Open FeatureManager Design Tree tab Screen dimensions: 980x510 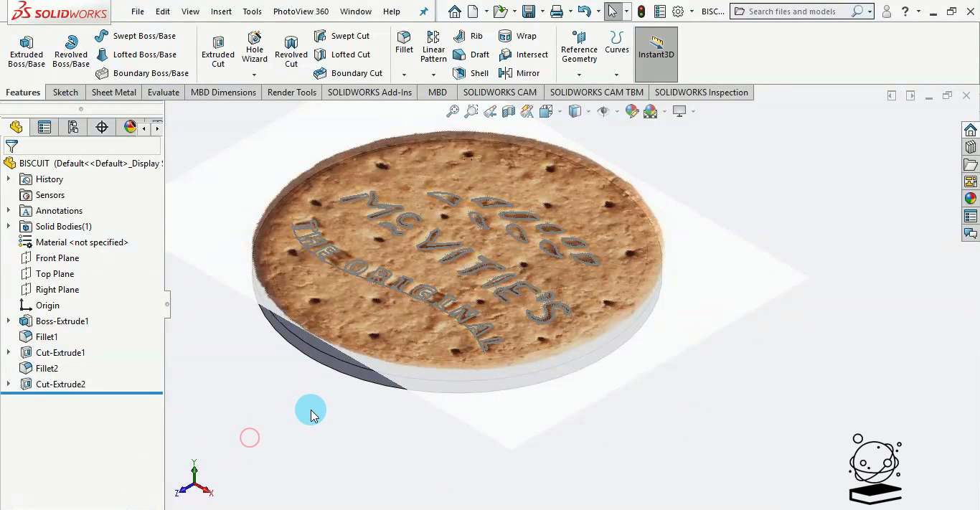tap(16, 127)
